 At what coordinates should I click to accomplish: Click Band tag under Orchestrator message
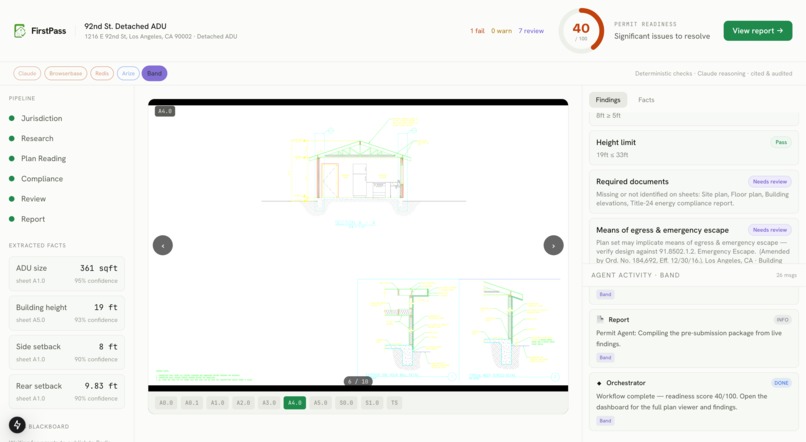[x=605, y=420]
